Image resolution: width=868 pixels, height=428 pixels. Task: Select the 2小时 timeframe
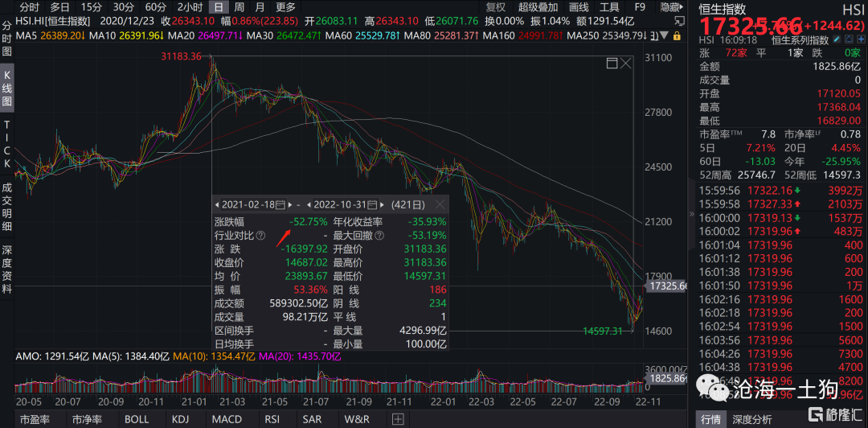coord(190,7)
